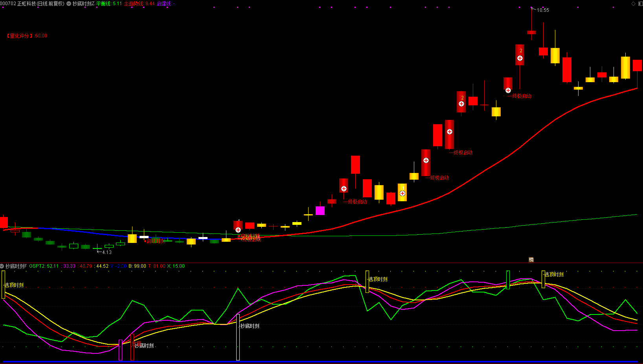643x364 pixels.
Task: Click the 抄底时刻F sub-indicator name
Action: pos(16,266)
